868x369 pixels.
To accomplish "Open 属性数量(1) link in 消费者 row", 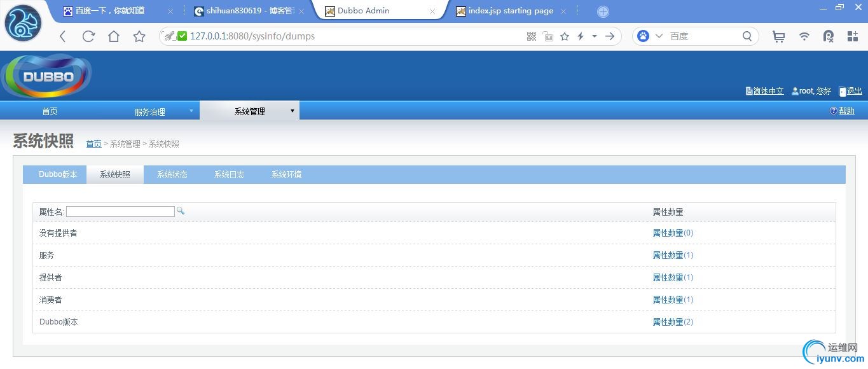I will click(x=673, y=300).
